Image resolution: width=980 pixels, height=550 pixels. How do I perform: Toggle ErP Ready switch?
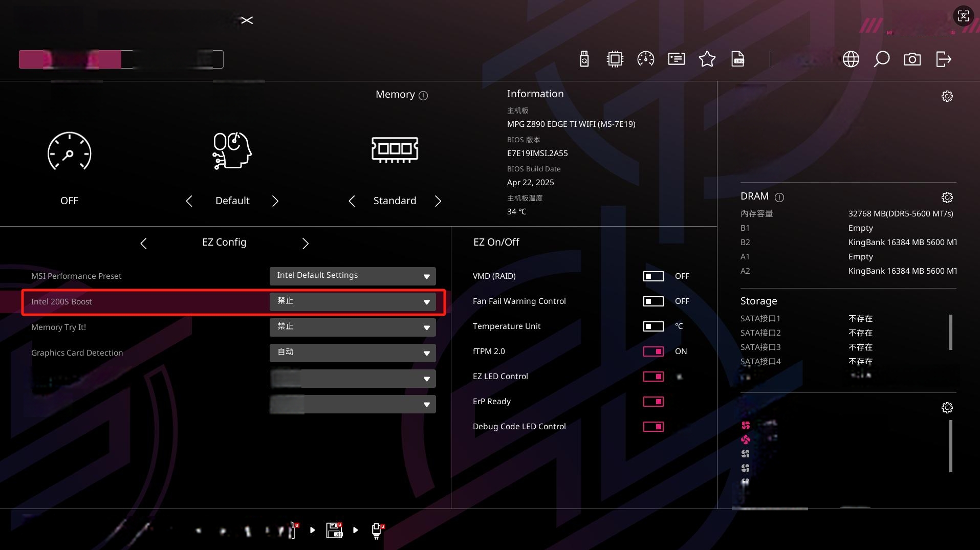tap(653, 402)
